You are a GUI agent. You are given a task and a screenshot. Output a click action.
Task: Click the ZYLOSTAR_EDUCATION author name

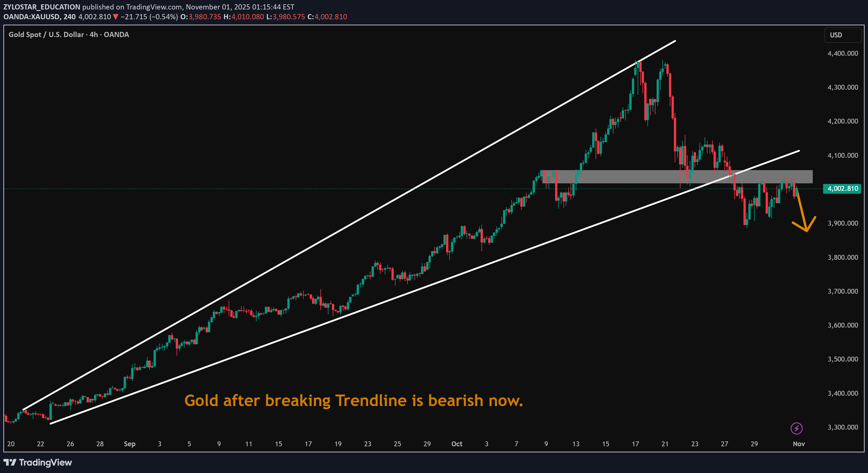(x=42, y=7)
